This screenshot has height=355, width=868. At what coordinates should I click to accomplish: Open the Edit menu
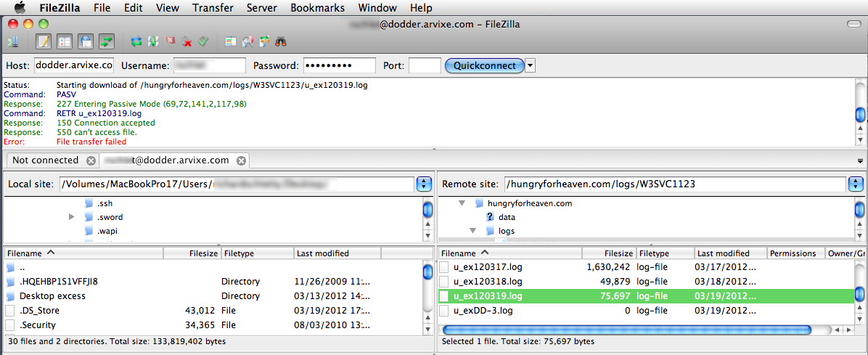133,8
